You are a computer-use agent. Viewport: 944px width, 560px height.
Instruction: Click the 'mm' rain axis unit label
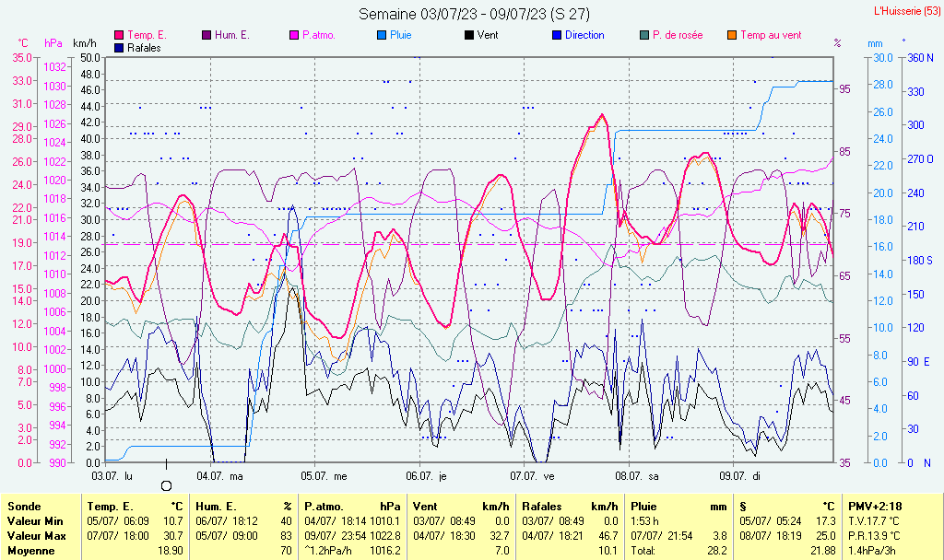point(875,44)
